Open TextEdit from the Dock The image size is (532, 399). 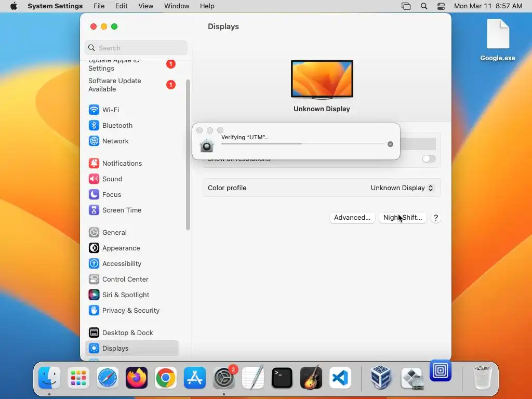coord(253,377)
